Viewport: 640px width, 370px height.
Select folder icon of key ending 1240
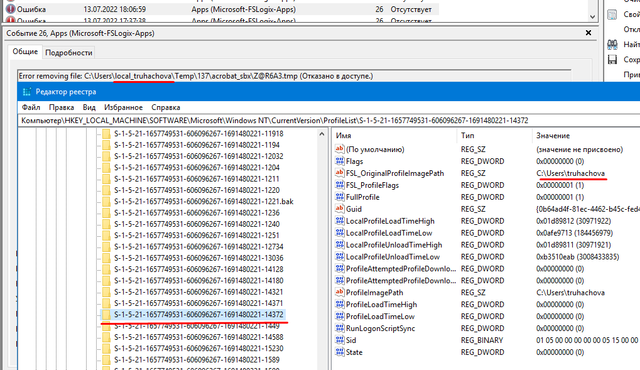(106, 224)
